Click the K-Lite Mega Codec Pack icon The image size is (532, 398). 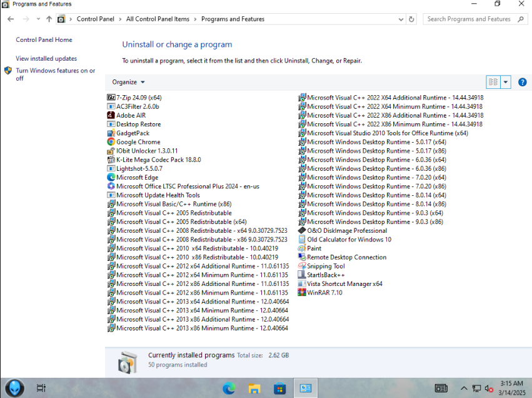[111, 160]
